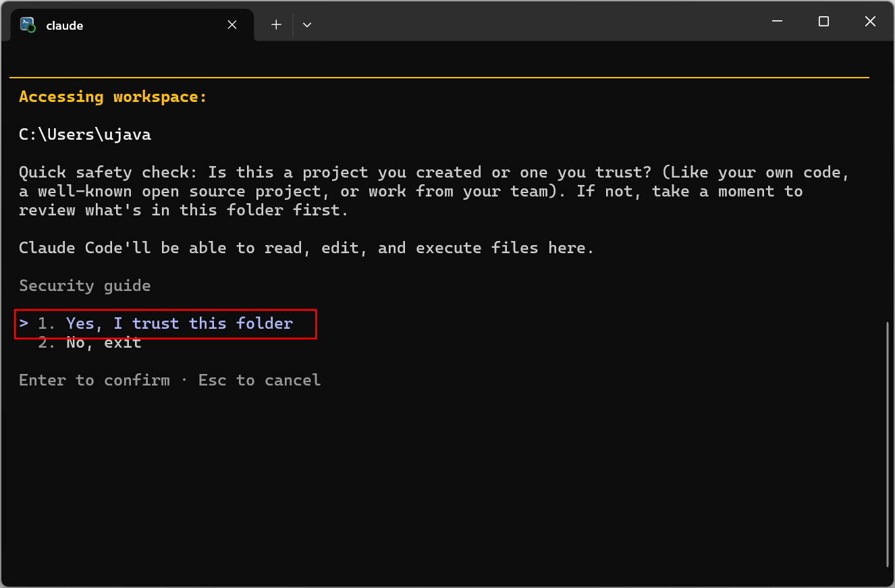Image resolution: width=895 pixels, height=588 pixels.
Task: Click the "Enter to confirm" hint text
Action: 94,380
